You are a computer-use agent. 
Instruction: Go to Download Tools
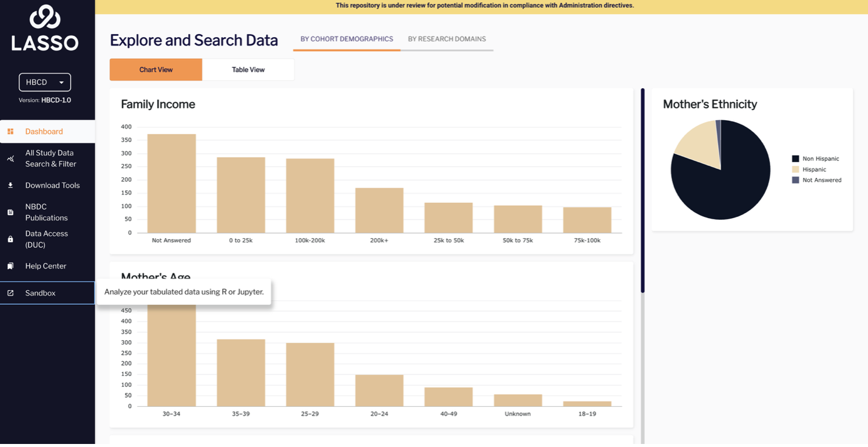[x=47, y=185]
